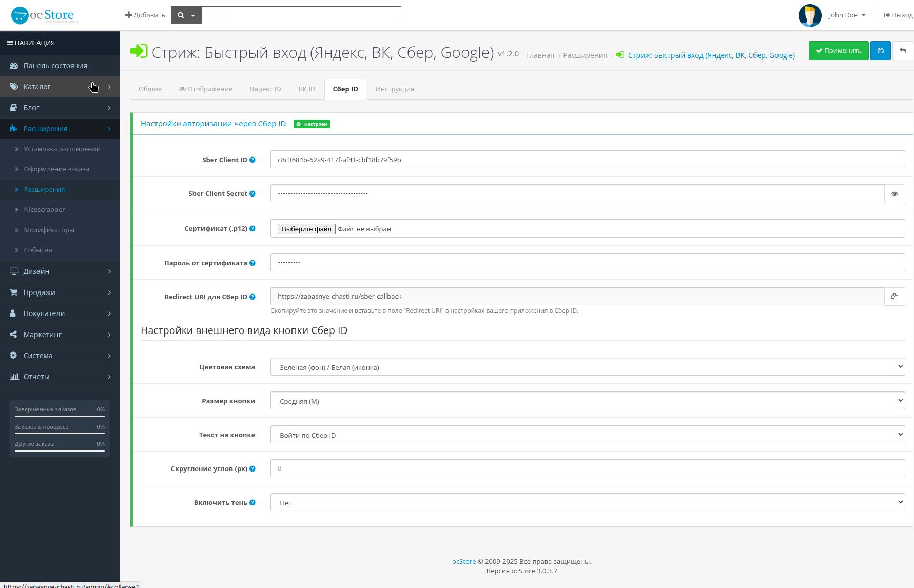Click the Redirect URI read-only field
This screenshot has height=588, width=914.
pos(577,297)
